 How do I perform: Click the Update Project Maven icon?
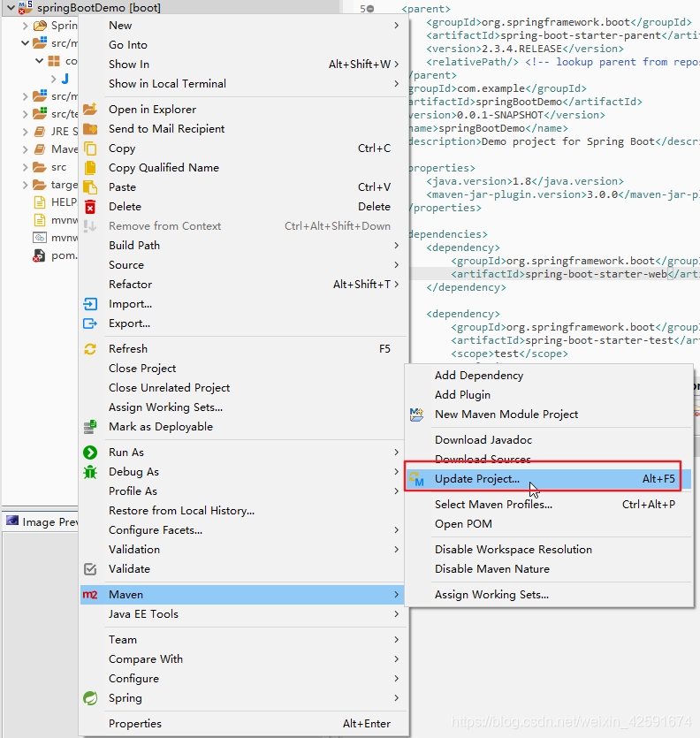tap(416, 479)
